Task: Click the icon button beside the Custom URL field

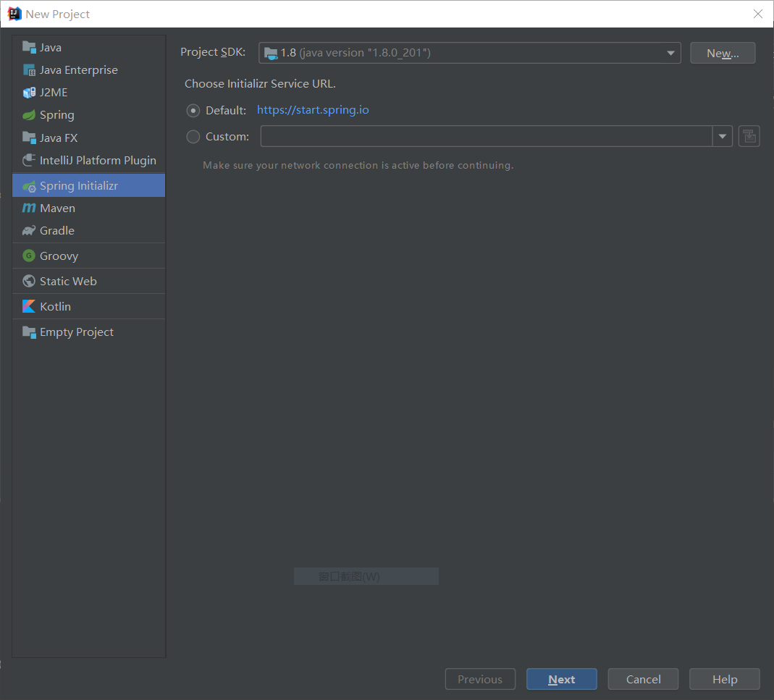Action: tap(749, 136)
